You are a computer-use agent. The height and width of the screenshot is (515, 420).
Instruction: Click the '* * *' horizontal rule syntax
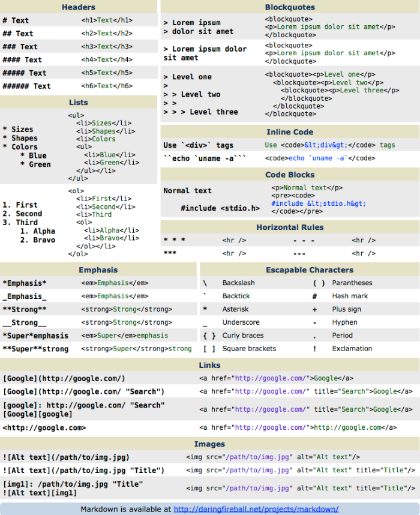coord(175,240)
